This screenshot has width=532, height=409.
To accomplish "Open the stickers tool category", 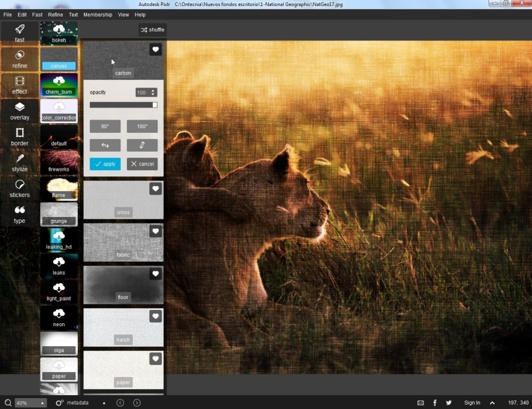I will click(19, 188).
